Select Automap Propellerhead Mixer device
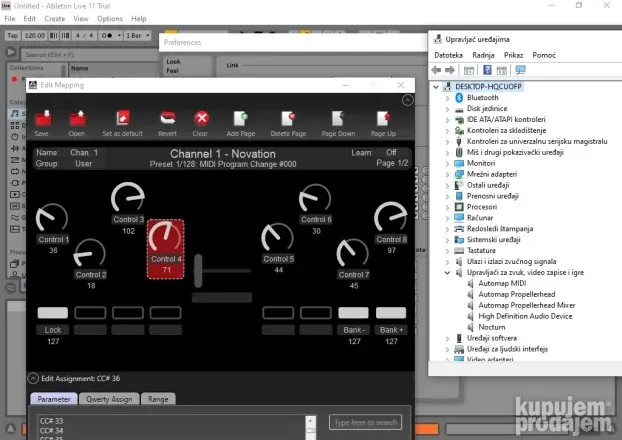 (x=527, y=305)
